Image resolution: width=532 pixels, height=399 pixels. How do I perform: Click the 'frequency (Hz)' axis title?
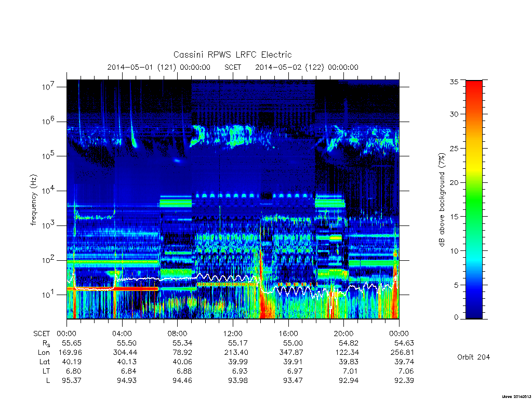click(x=33, y=200)
